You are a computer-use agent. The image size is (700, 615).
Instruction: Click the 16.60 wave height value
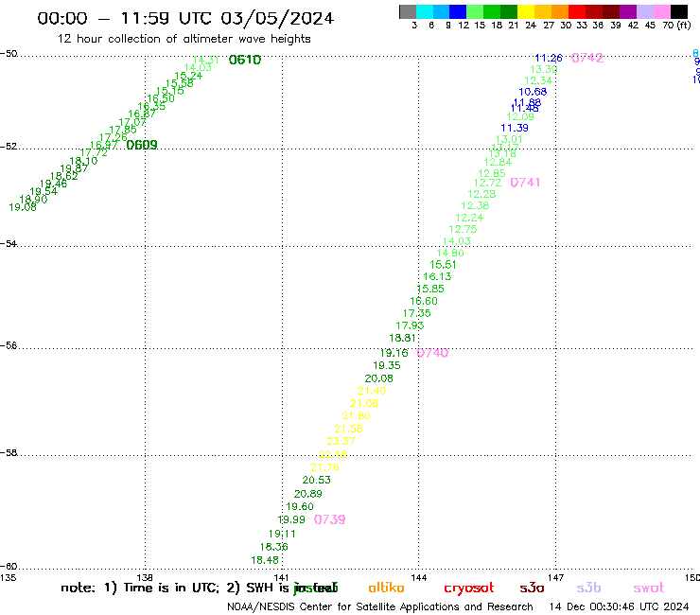[x=424, y=301]
